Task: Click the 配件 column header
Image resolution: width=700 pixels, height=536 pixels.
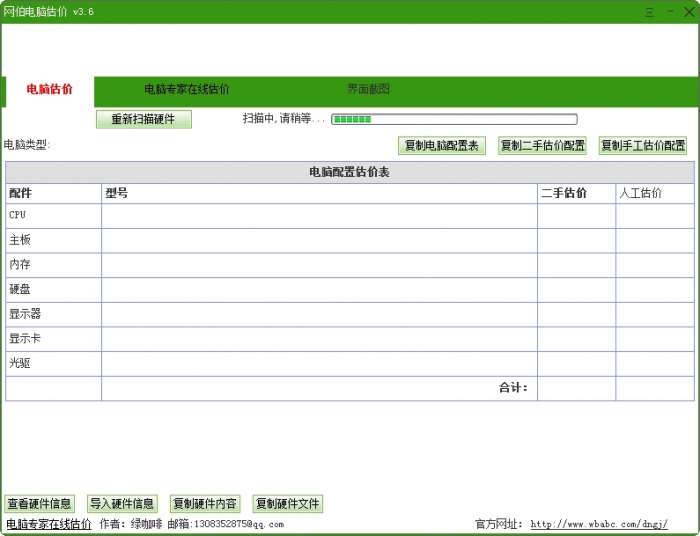Action: 21,193
